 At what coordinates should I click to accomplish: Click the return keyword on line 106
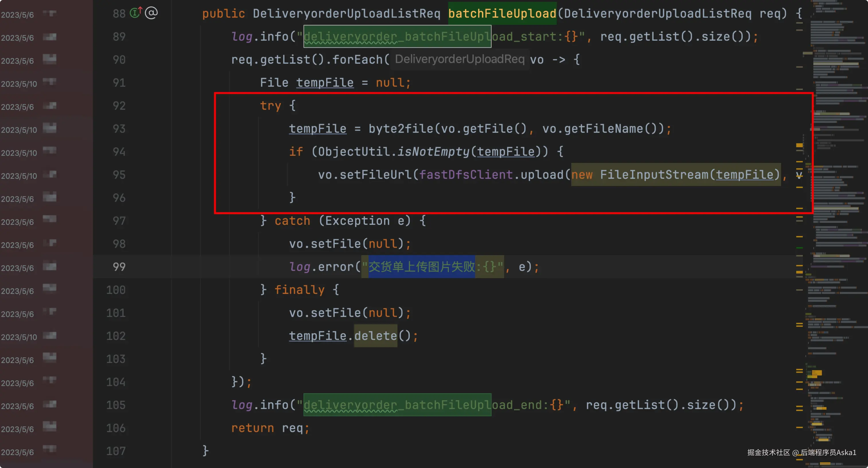pyautogui.click(x=252, y=428)
